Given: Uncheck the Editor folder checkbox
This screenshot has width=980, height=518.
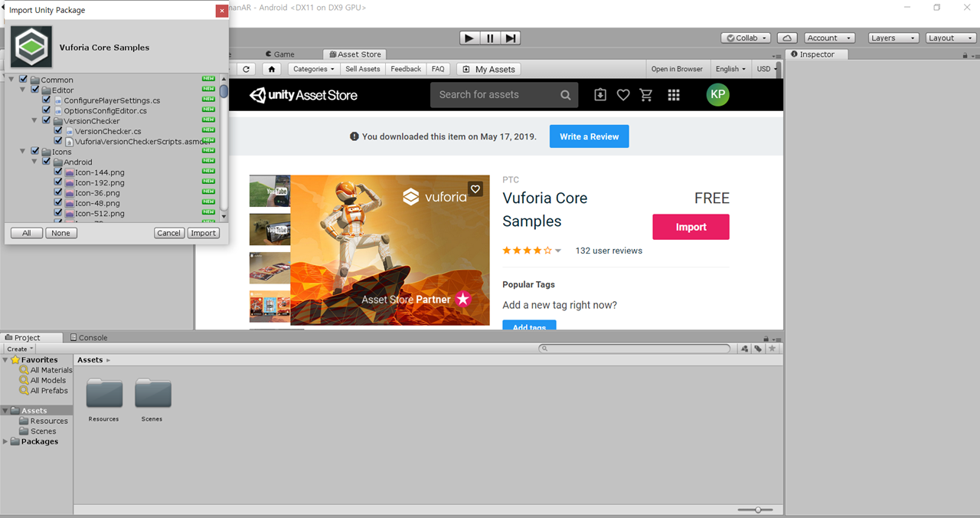Looking at the screenshot, I should coord(35,90).
